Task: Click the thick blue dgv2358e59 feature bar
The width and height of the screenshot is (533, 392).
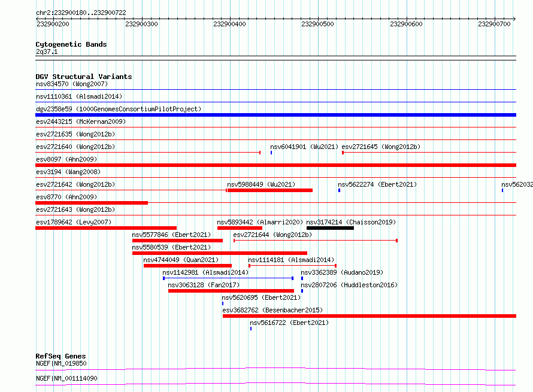Action: tap(275, 115)
